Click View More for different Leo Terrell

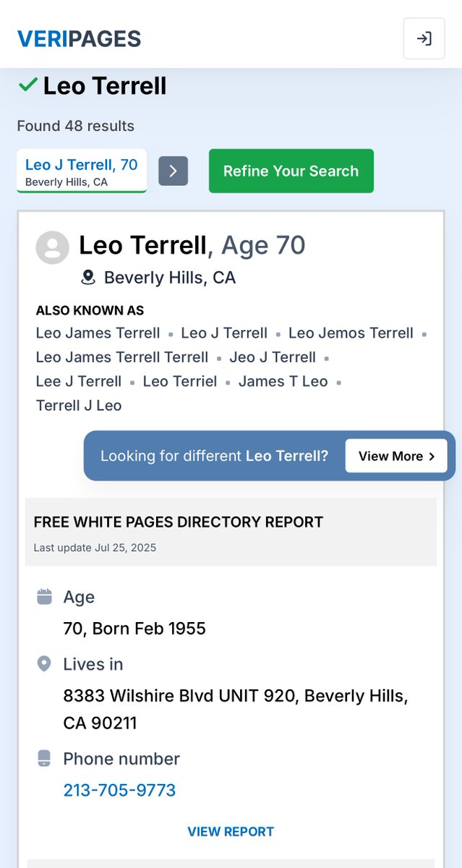(395, 456)
